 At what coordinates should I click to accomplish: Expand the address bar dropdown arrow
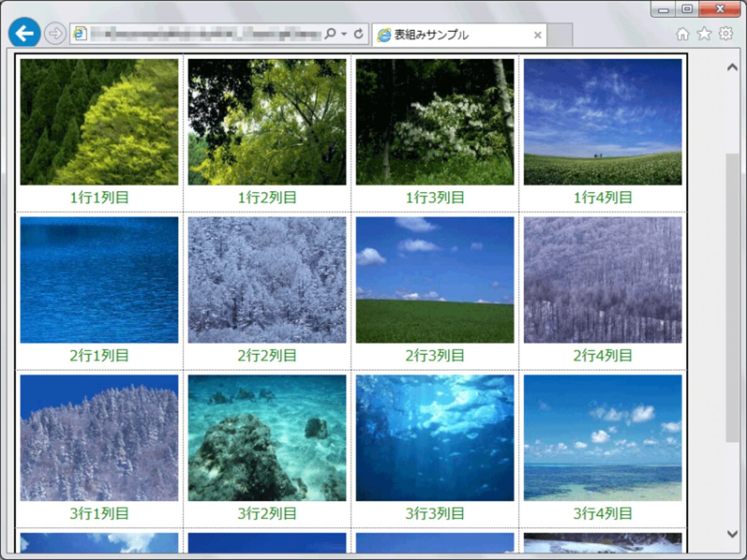click(x=344, y=34)
